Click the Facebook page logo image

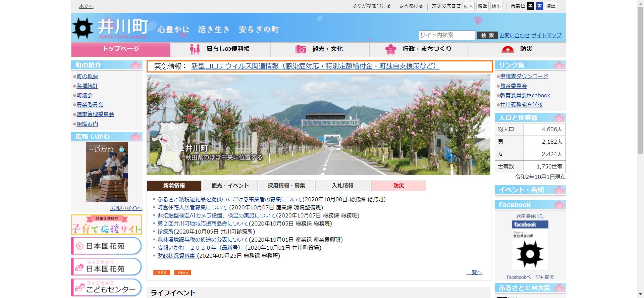pyautogui.click(x=530, y=245)
